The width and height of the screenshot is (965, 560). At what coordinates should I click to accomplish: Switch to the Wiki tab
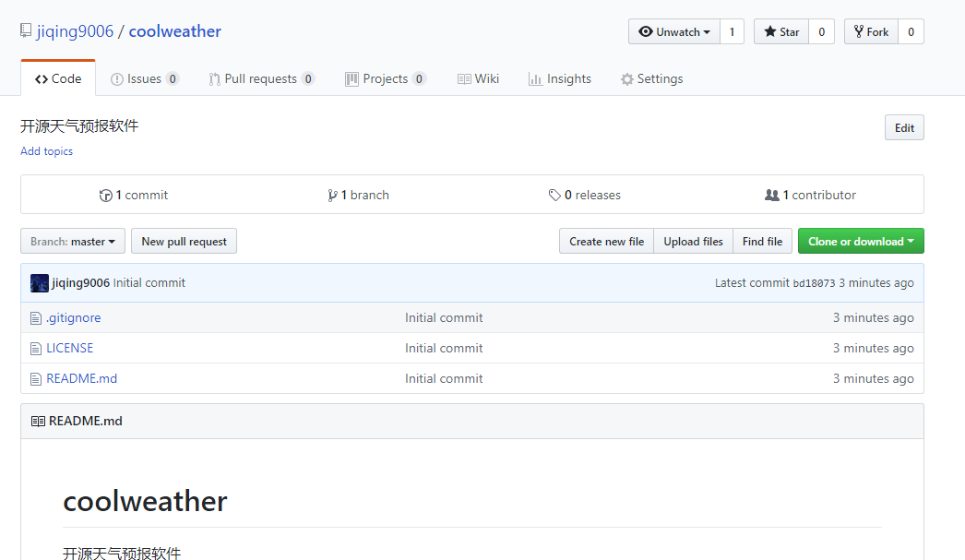[x=478, y=78]
